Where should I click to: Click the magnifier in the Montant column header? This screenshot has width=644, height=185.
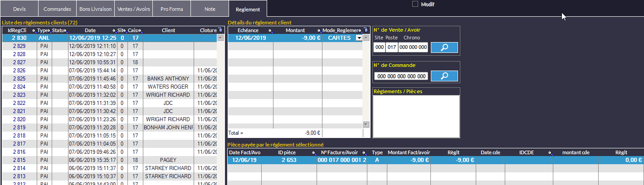[320, 31]
